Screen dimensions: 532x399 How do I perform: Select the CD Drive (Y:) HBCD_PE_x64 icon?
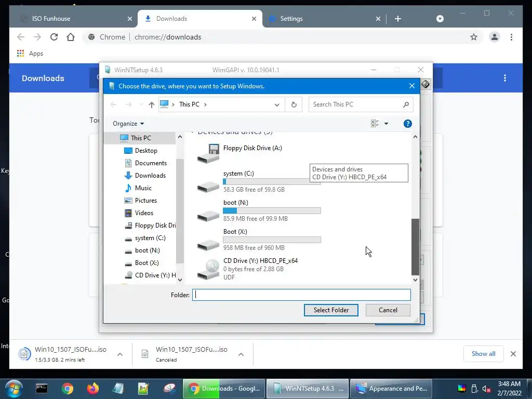click(208, 270)
